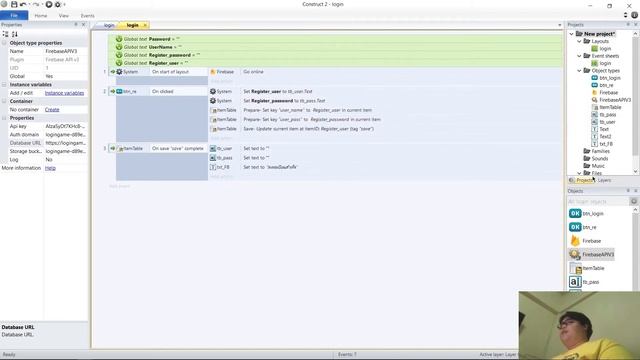640x360 pixels.
Task: Click the Construct 2 application logo icon
Action: (x=4, y=4)
